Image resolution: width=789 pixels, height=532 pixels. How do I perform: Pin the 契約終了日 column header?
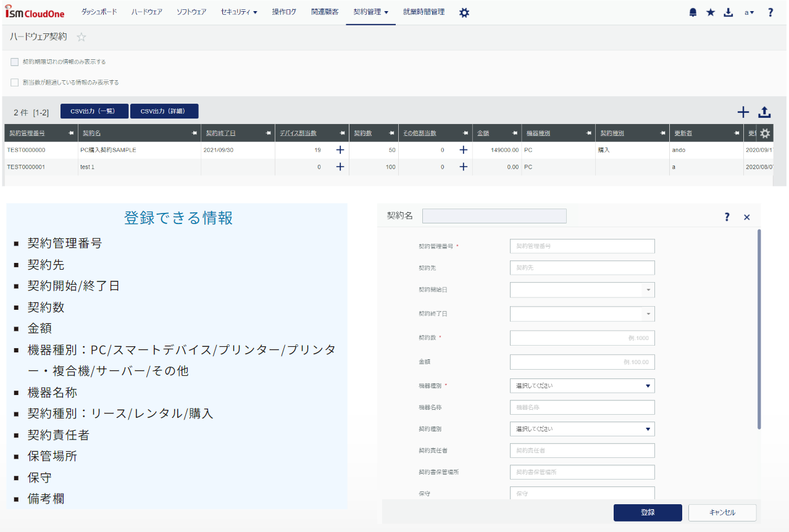click(x=268, y=133)
